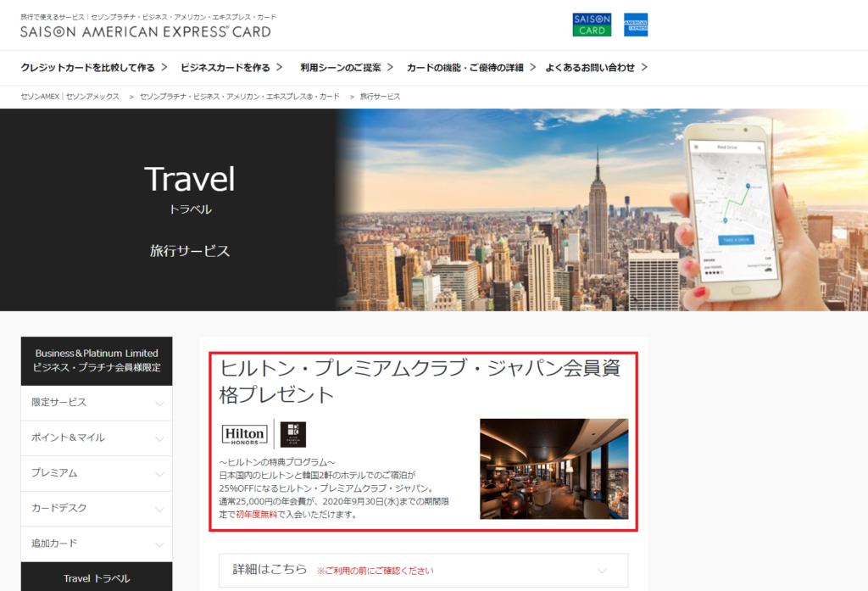Screen dimensions: 868x591
Task: Open the カードの機能・ご優待の詳細 menu
Action: 470,68
